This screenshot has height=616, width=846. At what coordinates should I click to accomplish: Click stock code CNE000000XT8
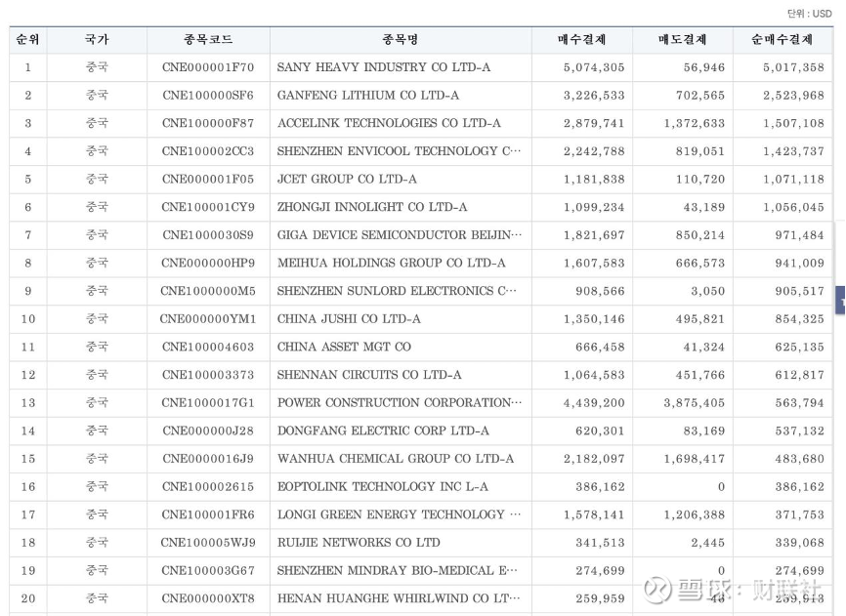point(208,598)
